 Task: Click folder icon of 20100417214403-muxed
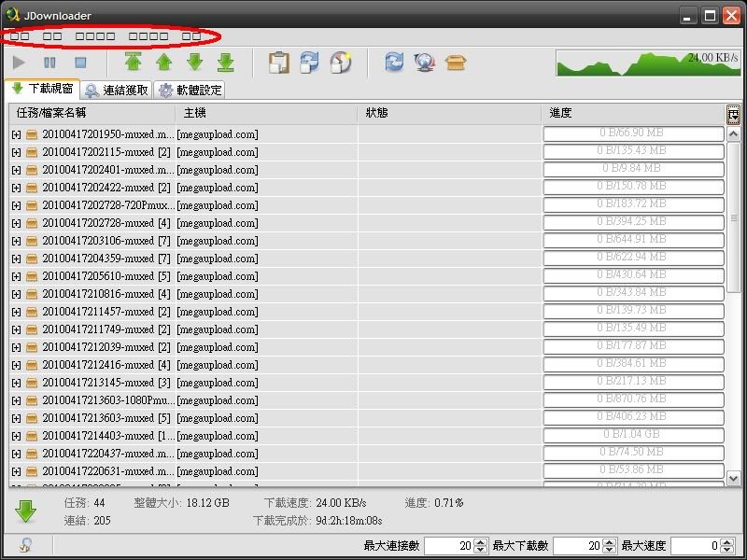[32, 436]
